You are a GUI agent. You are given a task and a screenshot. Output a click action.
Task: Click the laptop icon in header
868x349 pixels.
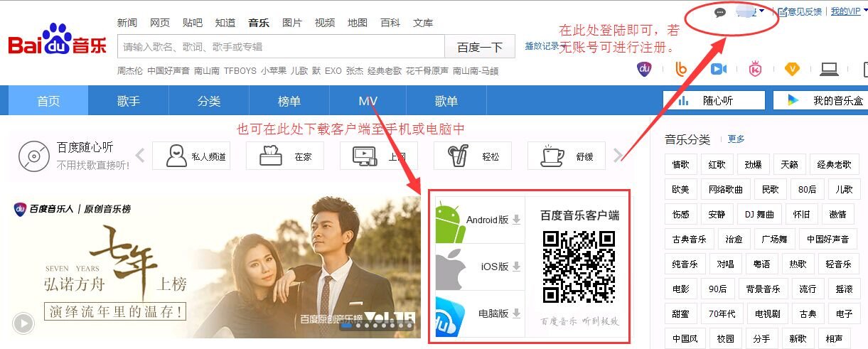[829, 69]
